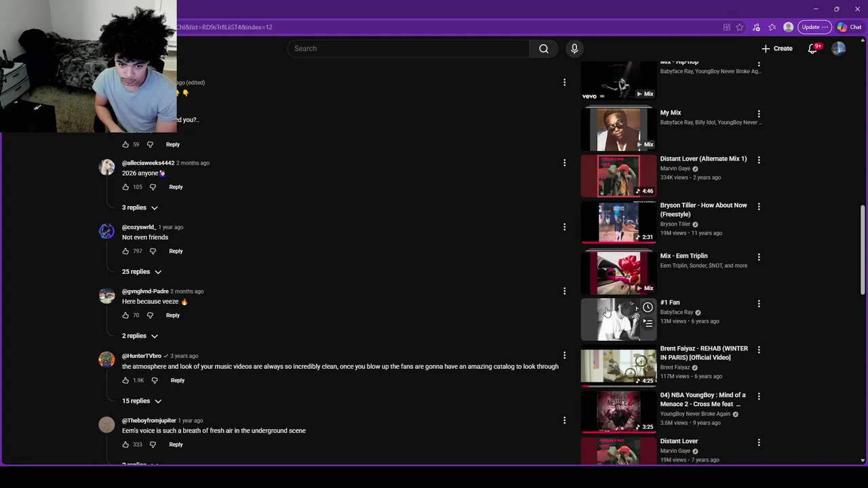Reply to the '2026 anyone' comment
868x488 pixels.
[176, 187]
